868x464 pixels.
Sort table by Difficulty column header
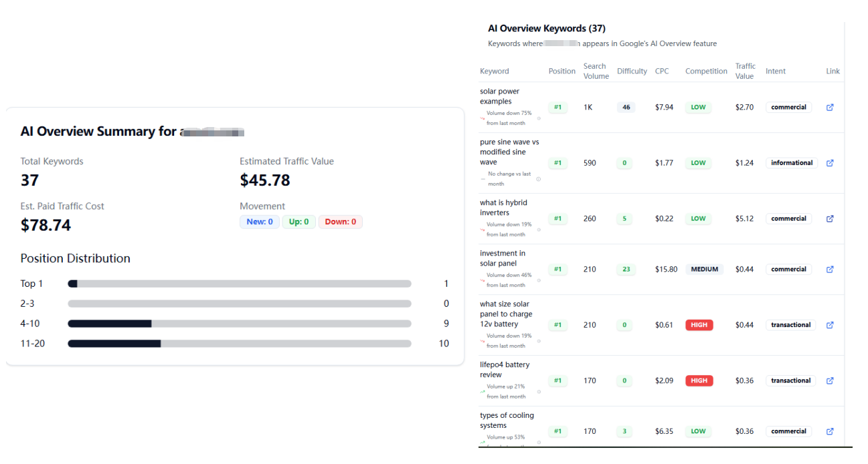click(x=632, y=71)
